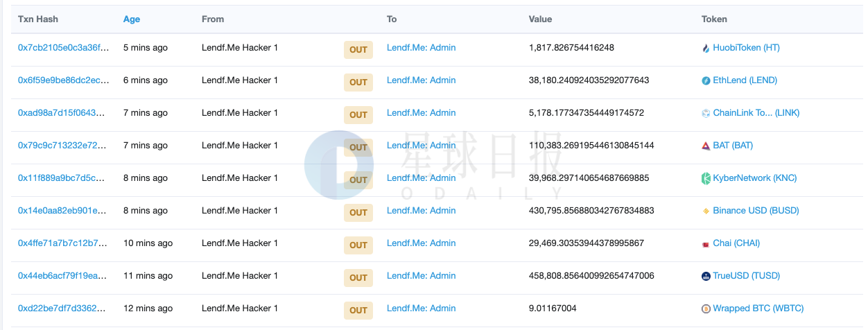
Task: Click the Binance USD token icon
Action: [706, 211]
